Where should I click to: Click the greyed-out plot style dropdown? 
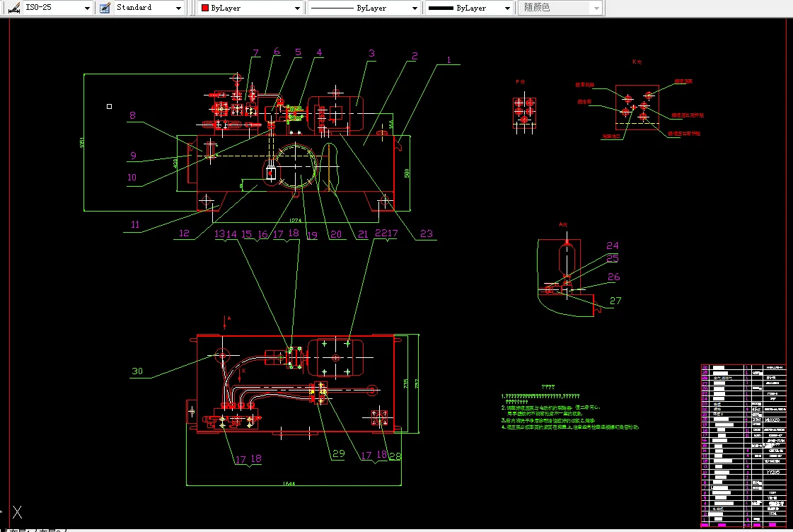tap(560, 8)
